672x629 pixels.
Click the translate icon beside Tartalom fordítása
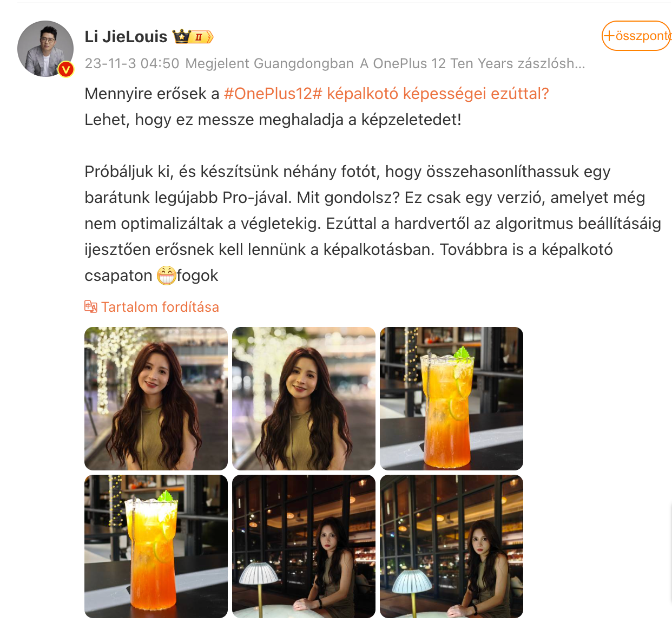tap(91, 307)
